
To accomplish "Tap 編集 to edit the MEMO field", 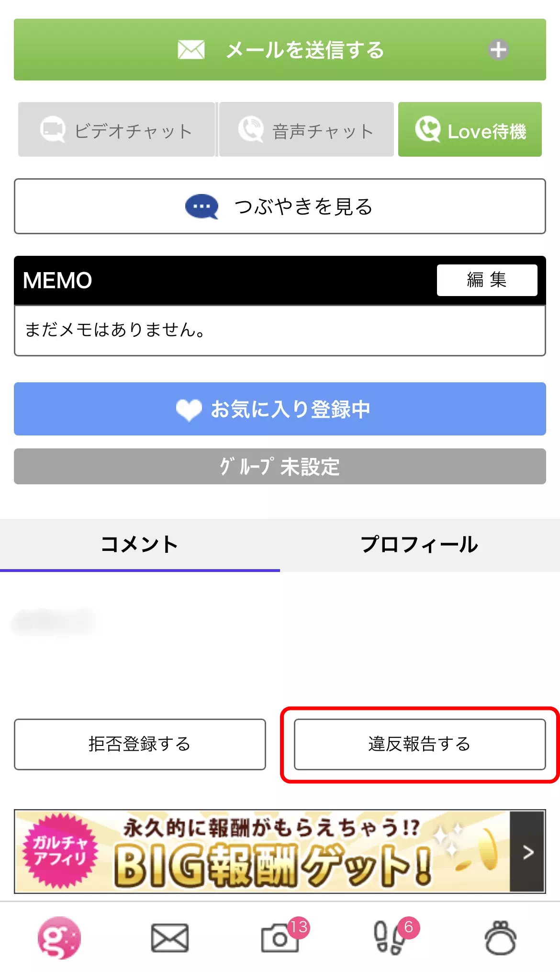I will [x=486, y=280].
